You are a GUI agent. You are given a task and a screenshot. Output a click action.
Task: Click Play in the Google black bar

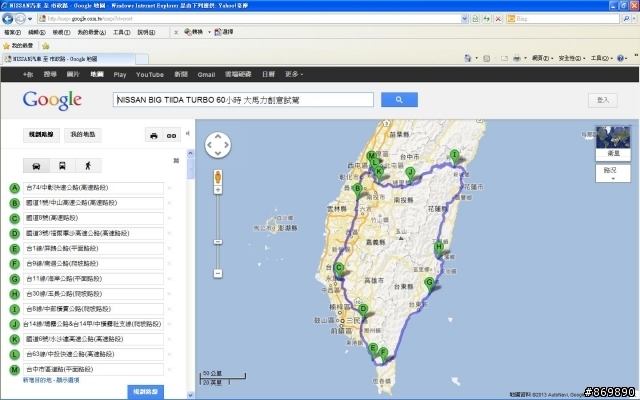(120, 74)
